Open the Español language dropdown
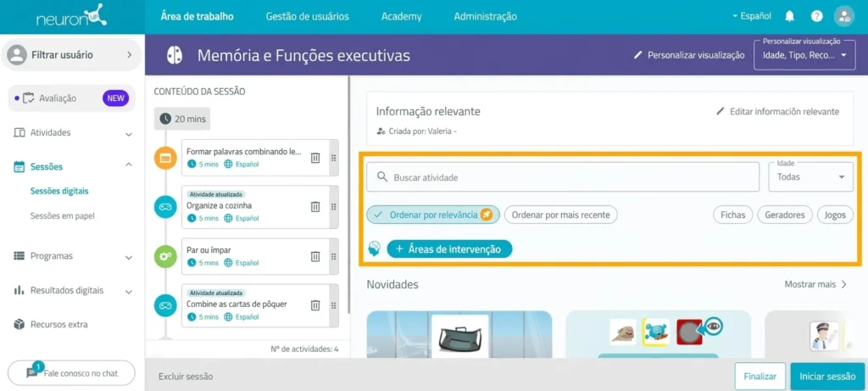 click(752, 17)
